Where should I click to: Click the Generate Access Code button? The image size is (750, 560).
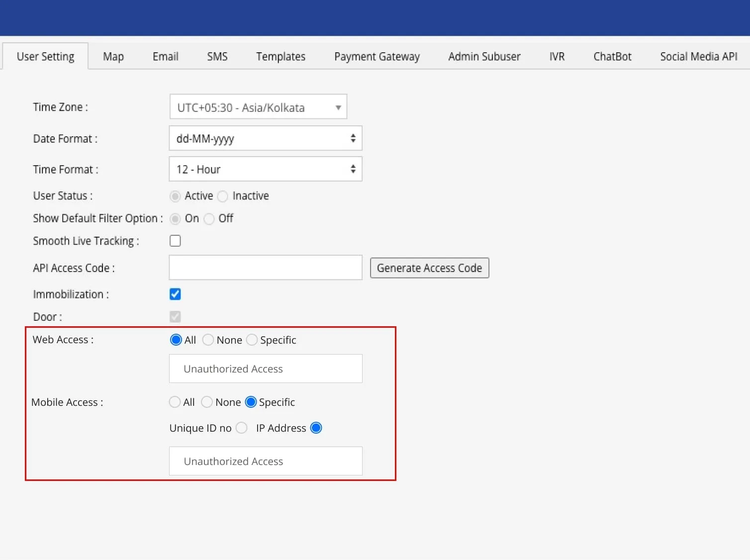click(429, 268)
